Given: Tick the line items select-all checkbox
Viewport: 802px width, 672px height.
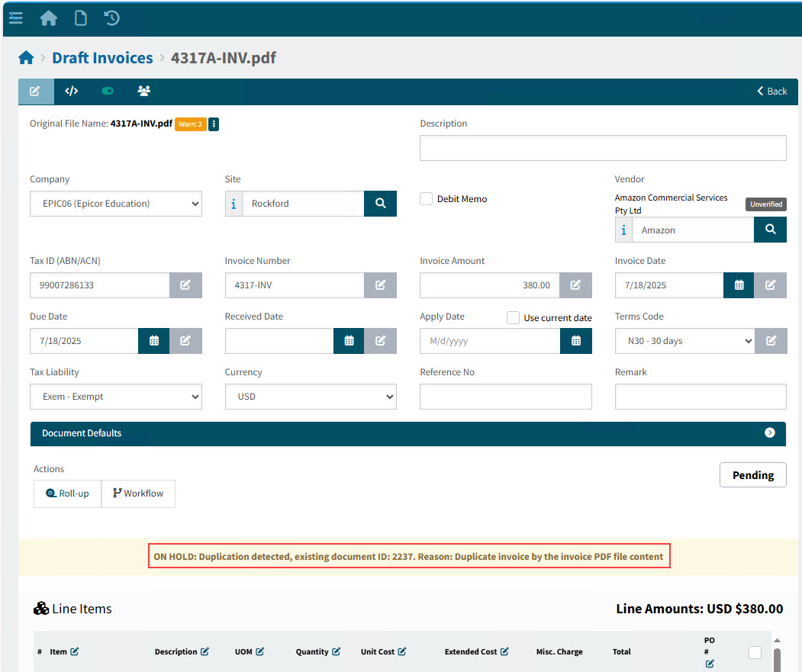Looking at the screenshot, I should pyautogui.click(x=755, y=652).
